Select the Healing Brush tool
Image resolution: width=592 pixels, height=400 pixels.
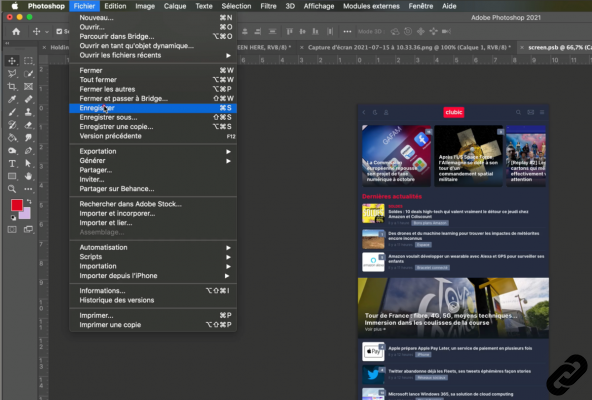(28, 99)
